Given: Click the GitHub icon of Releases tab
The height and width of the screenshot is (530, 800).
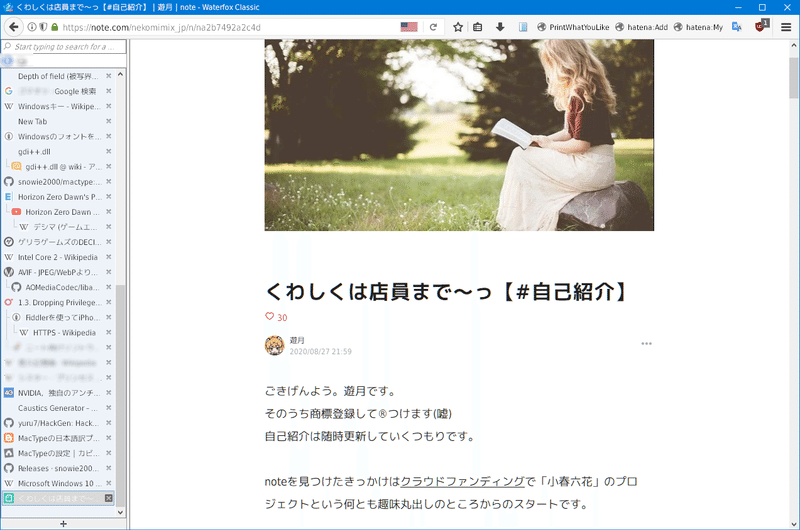Looking at the screenshot, I should point(9,468).
